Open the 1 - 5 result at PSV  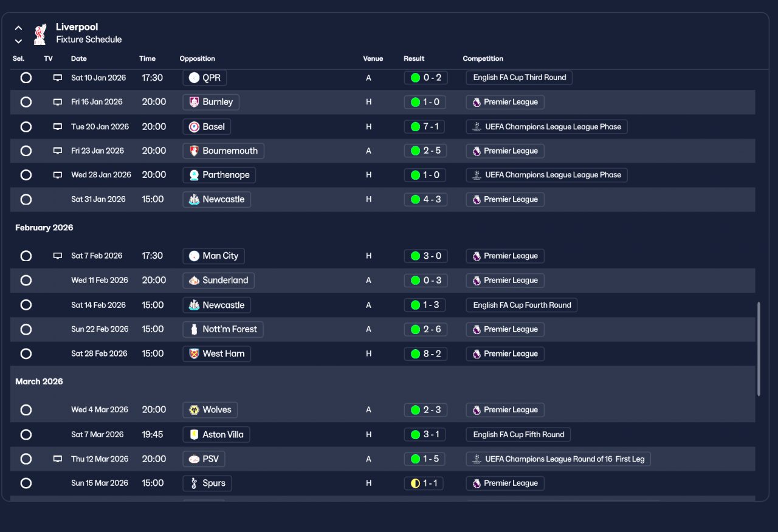point(425,459)
